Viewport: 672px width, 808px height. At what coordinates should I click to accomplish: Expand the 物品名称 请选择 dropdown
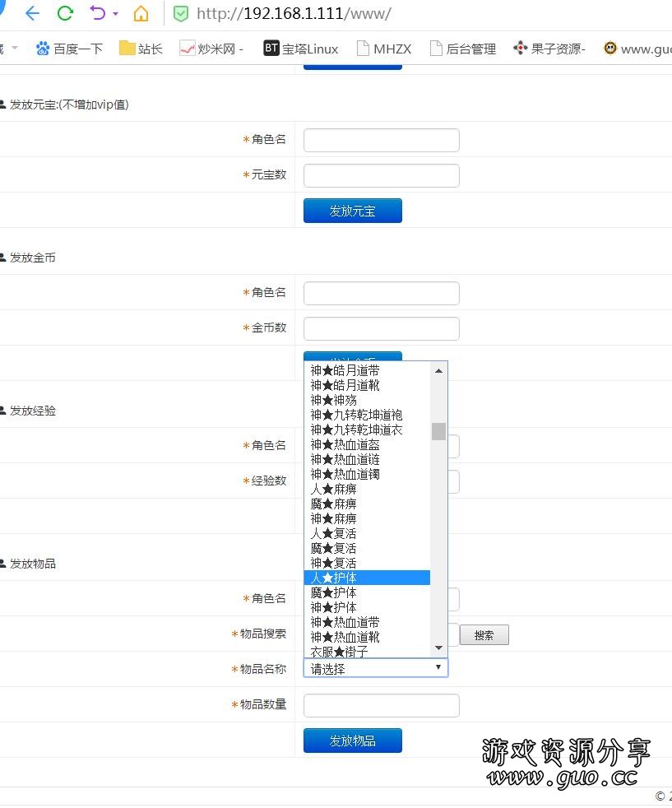375,668
